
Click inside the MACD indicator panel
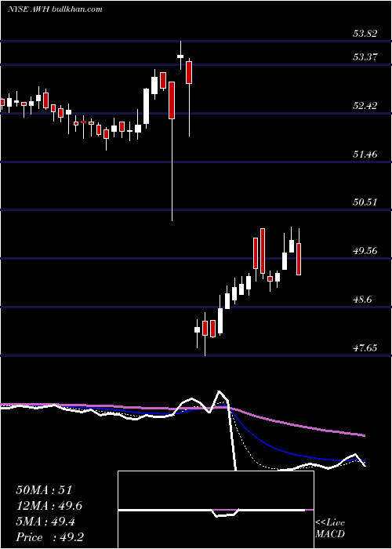(216, 510)
